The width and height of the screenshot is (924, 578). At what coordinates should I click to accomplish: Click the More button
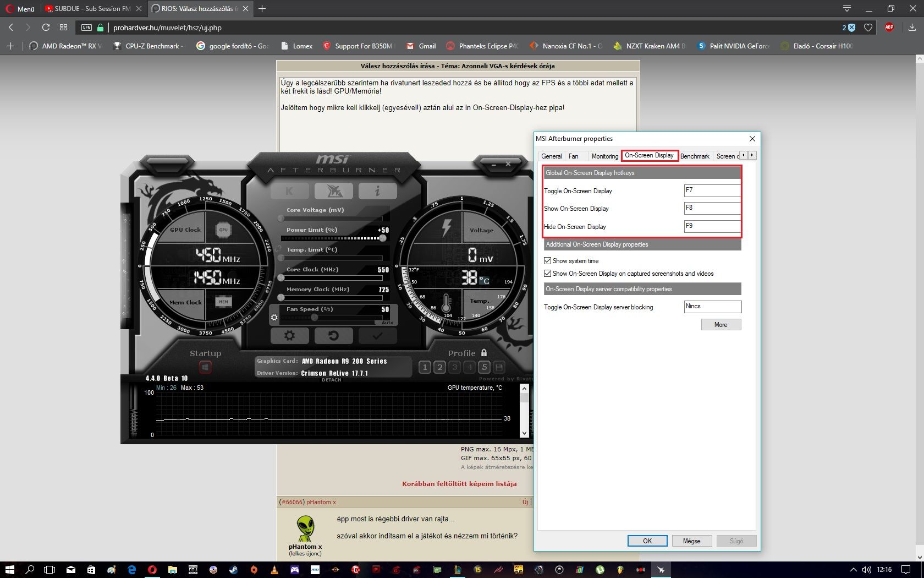(721, 325)
